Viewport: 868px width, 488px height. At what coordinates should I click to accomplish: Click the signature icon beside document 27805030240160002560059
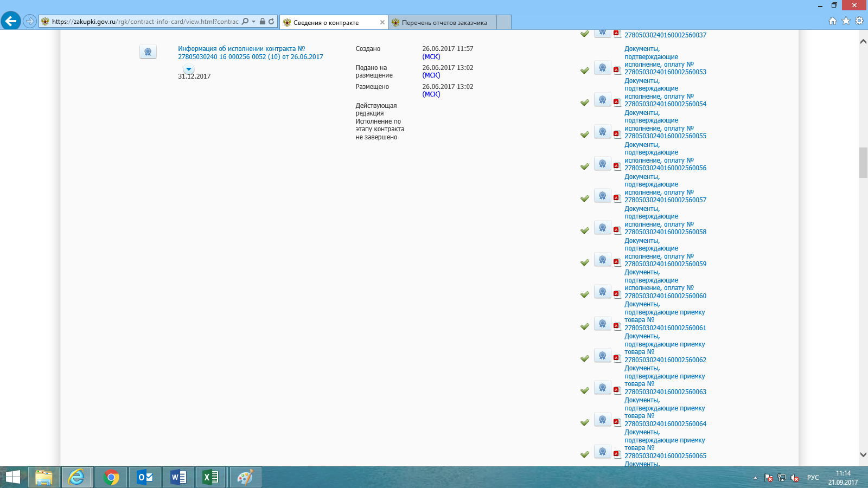coord(602,260)
